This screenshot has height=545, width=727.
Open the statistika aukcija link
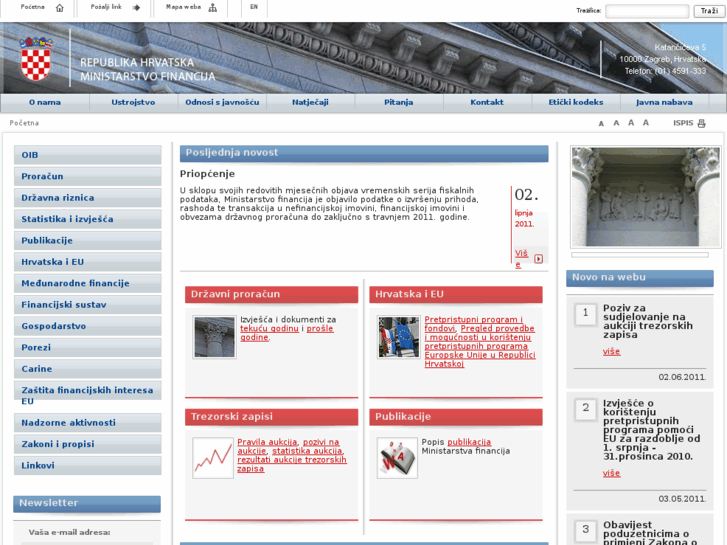tap(307, 451)
